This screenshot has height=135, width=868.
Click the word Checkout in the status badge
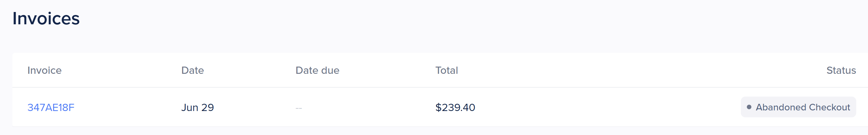pyautogui.click(x=829, y=107)
